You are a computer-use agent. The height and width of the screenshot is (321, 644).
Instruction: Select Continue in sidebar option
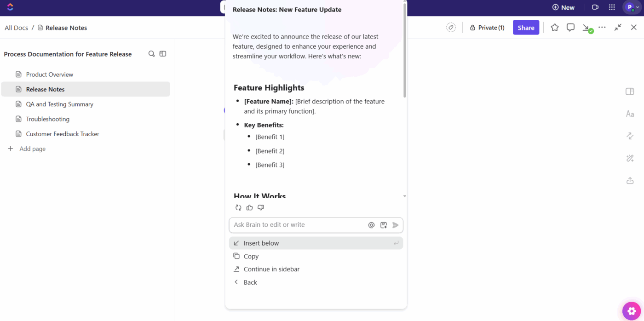click(271, 269)
